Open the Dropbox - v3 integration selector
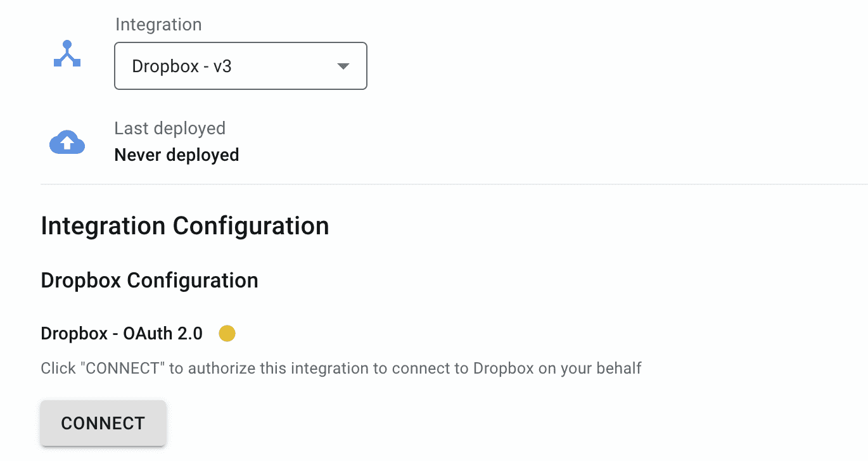The image size is (868, 461). point(241,66)
